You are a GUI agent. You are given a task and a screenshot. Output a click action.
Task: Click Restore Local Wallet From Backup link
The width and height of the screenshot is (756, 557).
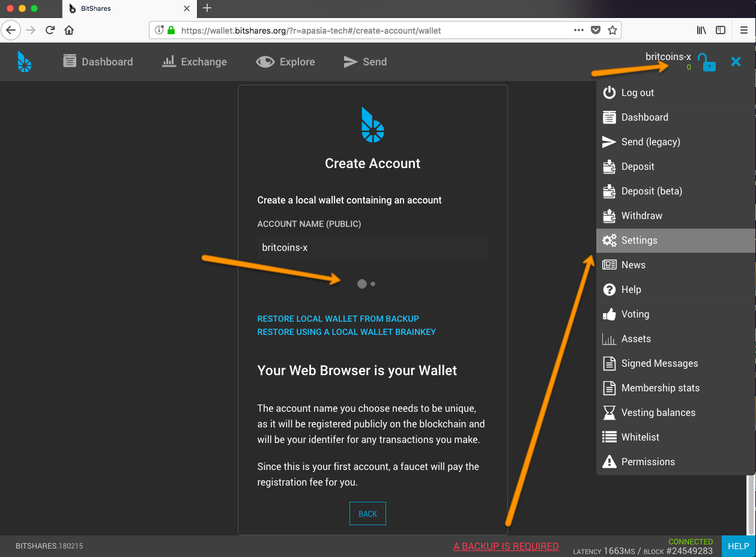(338, 319)
